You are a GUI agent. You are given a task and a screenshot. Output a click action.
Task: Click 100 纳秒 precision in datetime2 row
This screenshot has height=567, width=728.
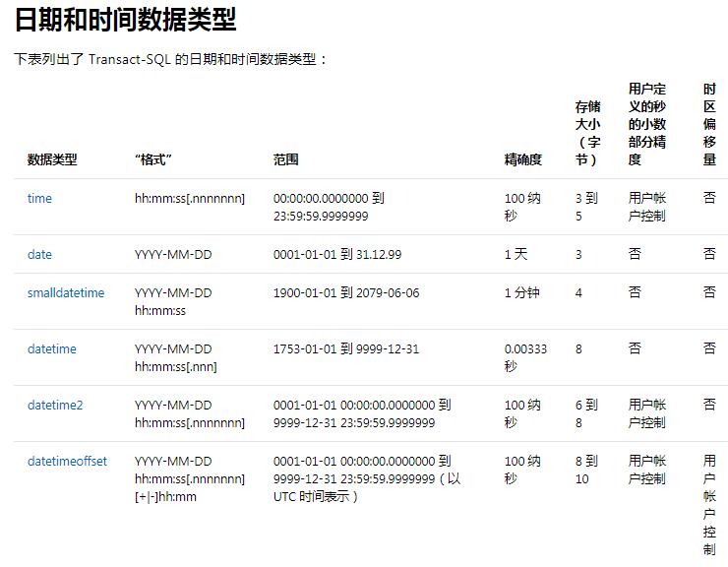tap(522, 414)
